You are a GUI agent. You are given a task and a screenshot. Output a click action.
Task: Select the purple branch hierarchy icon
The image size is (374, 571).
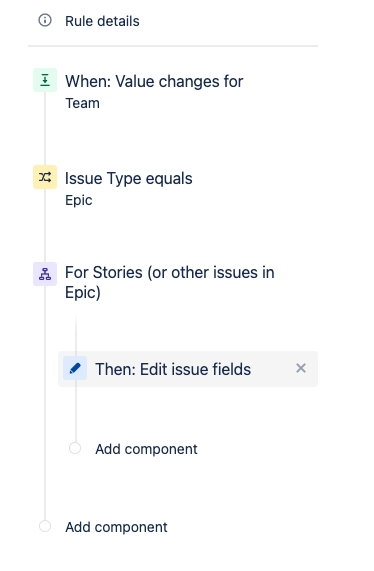pos(45,274)
